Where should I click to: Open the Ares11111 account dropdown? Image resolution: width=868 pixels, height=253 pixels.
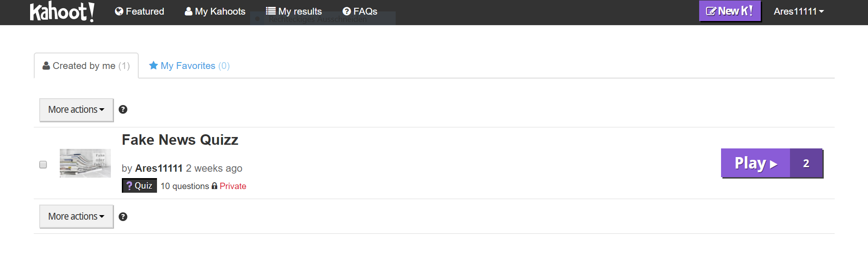(x=799, y=11)
